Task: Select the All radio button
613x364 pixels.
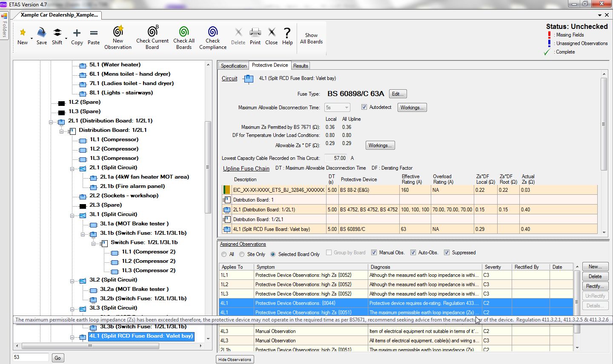Action: (224, 254)
